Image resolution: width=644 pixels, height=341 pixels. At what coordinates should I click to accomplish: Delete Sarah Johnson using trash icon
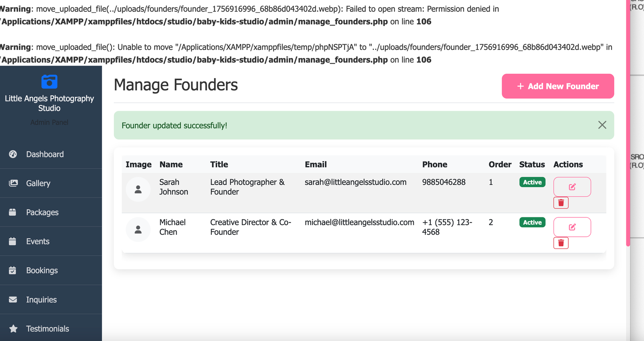point(561,203)
